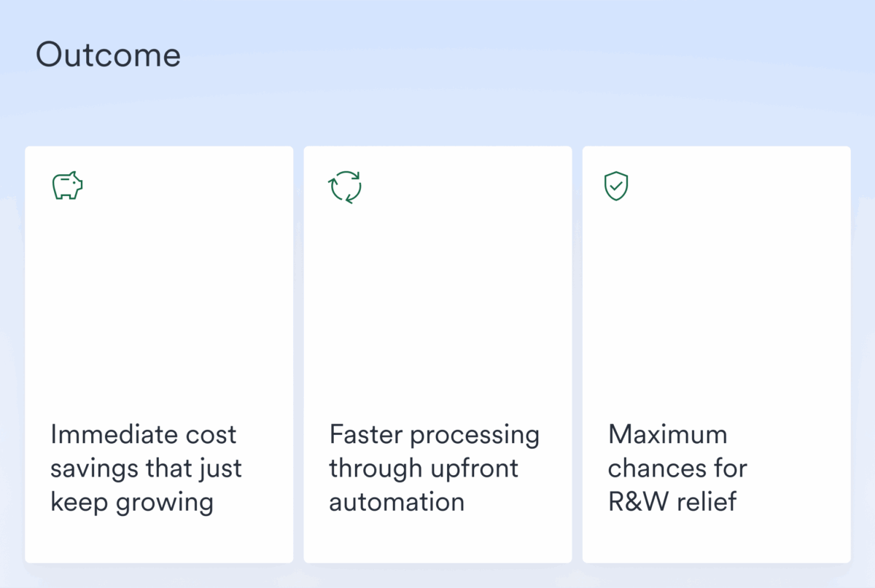Click the 'through upfront' text line
This screenshot has height=588, width=875.
pyautogui.click(x=424, y=468)
